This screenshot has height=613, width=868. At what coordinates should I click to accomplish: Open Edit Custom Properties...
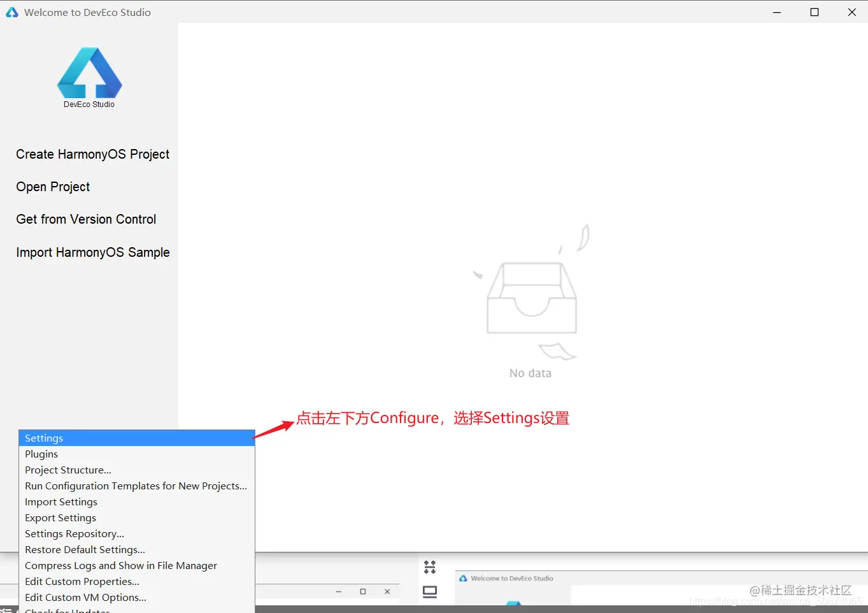point(137,582)
